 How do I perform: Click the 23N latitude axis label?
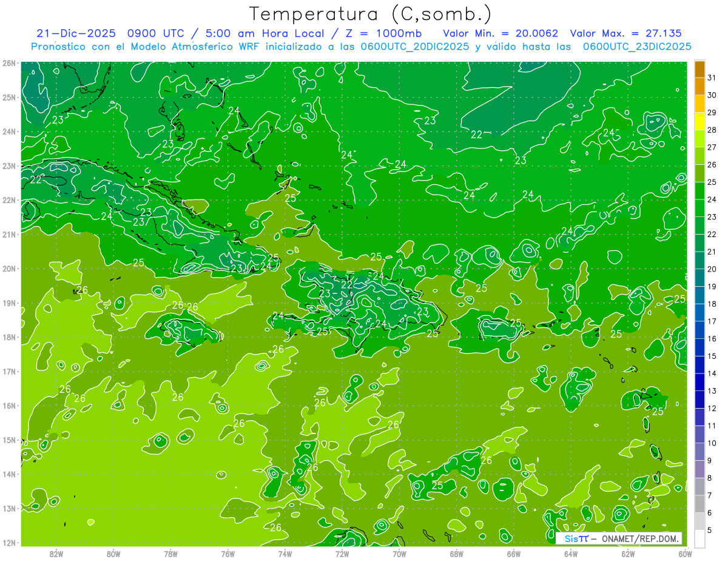click(x=9, y=166)
